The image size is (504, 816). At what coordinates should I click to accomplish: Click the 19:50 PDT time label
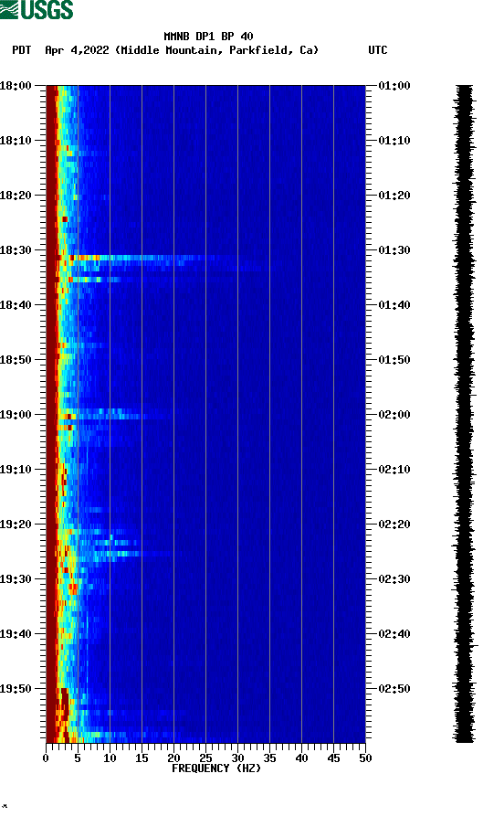point(16,688)
